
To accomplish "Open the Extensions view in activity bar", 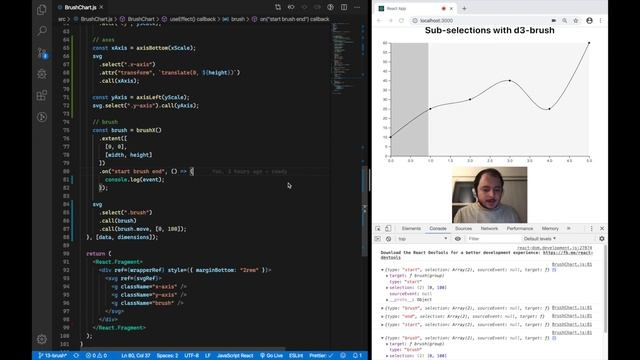I will click(x=42, y=95).
